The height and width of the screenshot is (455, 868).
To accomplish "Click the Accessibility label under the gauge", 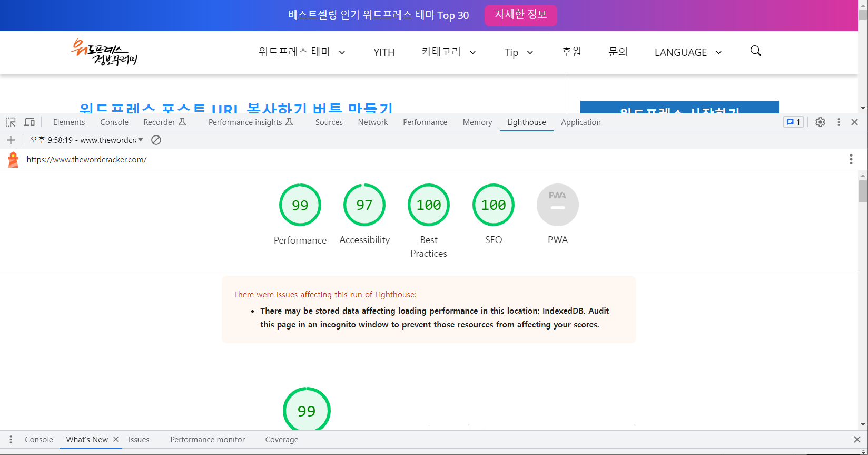I will (364, 240).
